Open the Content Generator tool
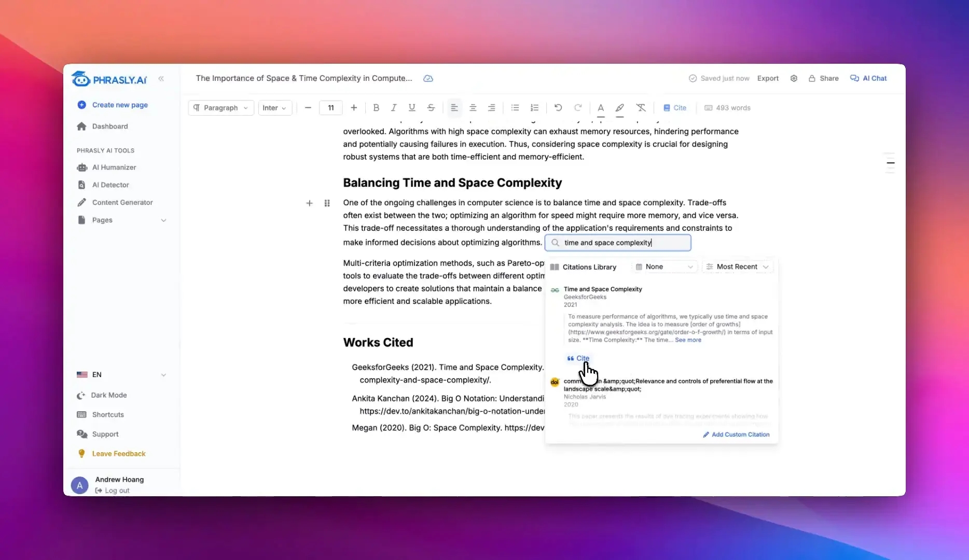The height and width of the screenshot is (560, 969). click(x=115, y=203)
